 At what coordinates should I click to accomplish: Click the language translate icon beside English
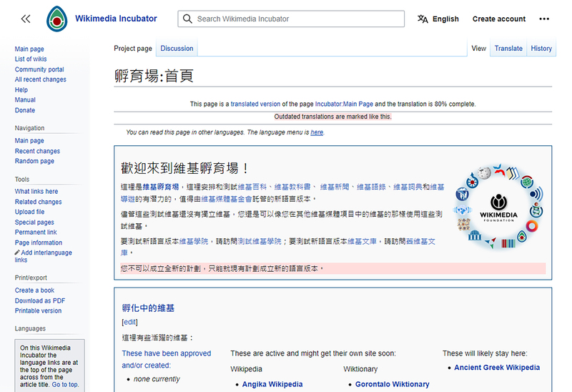click(423, 19)
